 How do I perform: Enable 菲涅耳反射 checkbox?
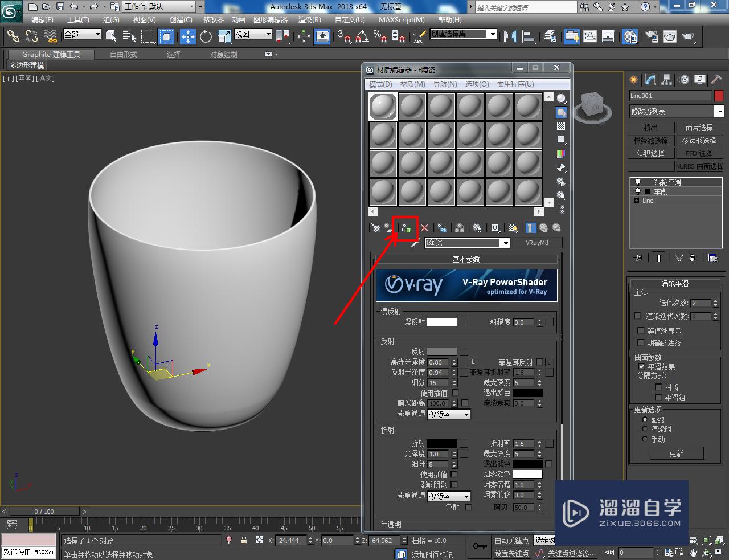click(539, 362)
